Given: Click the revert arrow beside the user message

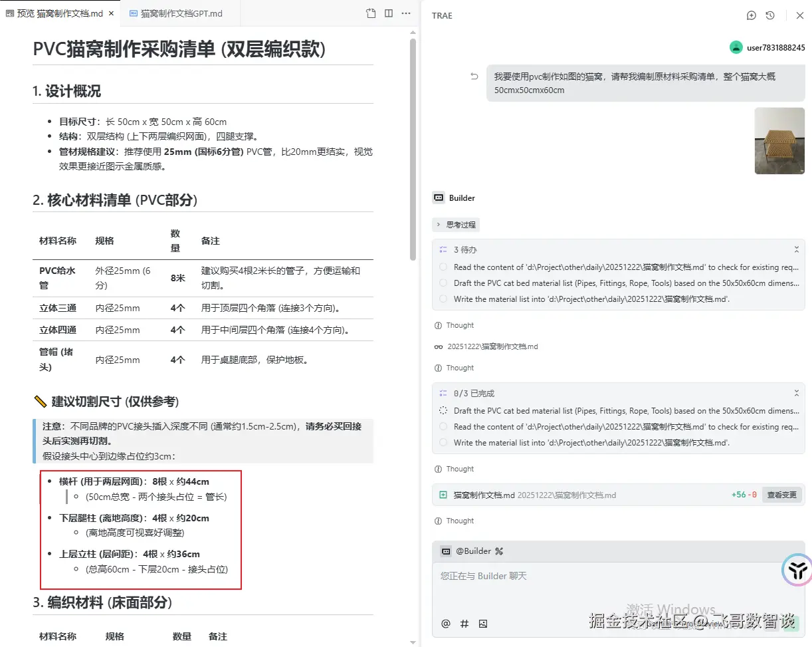Looking at the screenshot, I should [474, 76].
